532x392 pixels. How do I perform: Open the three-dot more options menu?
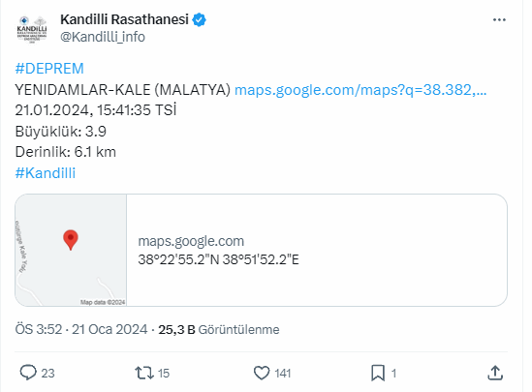click(x=499, y=20)
